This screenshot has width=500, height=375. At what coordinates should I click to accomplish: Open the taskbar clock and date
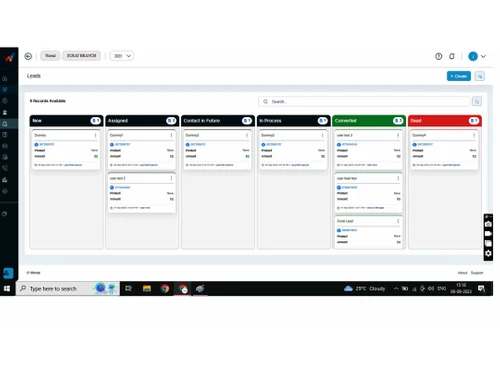[x=461, y=288]
